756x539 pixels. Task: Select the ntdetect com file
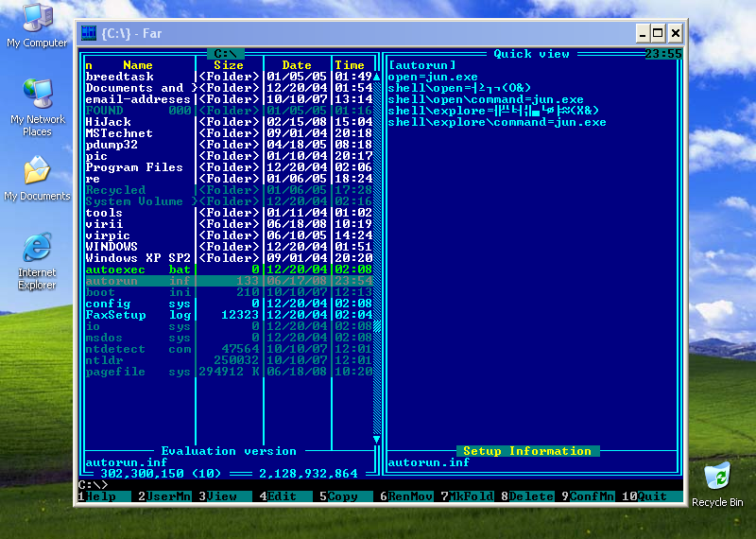(x=229, y=348)
